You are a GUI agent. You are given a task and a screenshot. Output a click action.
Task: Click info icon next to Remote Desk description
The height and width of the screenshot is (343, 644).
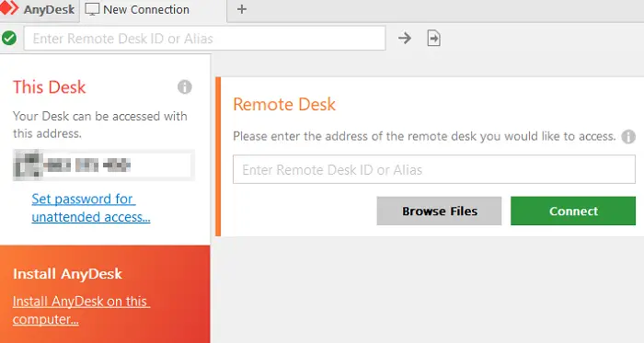click(x=628, y=136)
